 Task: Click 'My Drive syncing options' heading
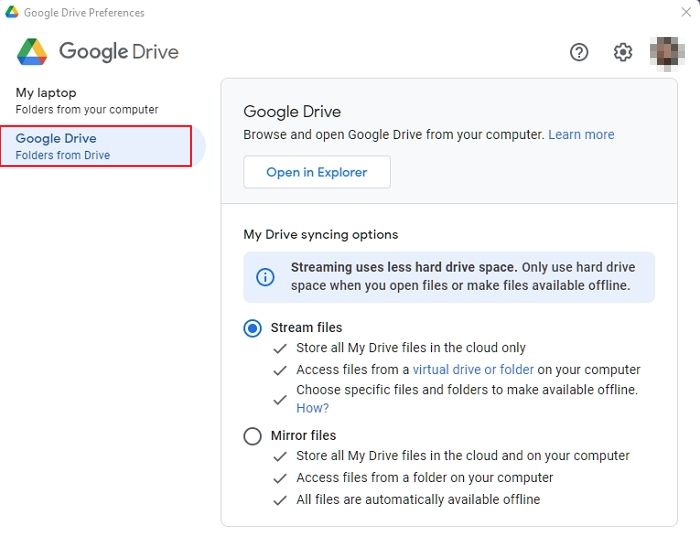click(x=321, y=234)
